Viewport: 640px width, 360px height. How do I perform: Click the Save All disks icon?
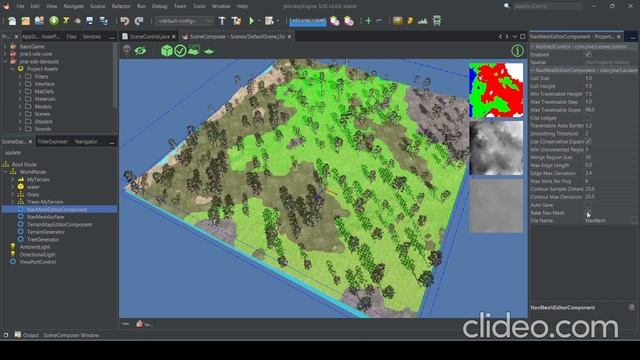[103, 21]
